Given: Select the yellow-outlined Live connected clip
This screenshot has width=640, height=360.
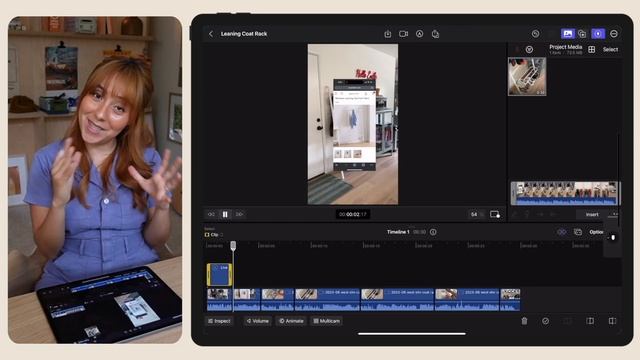Looking at the screenshot, I should point(220,274).
